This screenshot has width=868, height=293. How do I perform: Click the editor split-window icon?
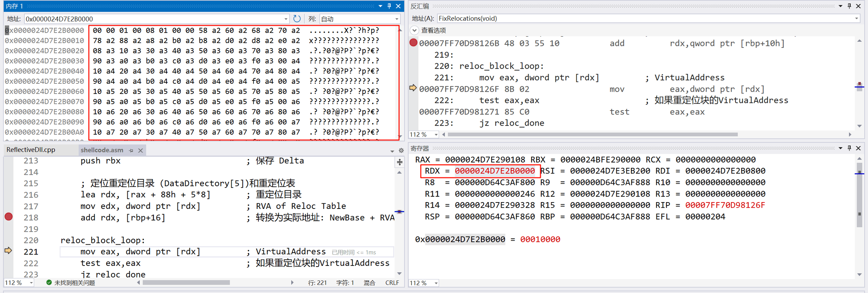point(399,162)
